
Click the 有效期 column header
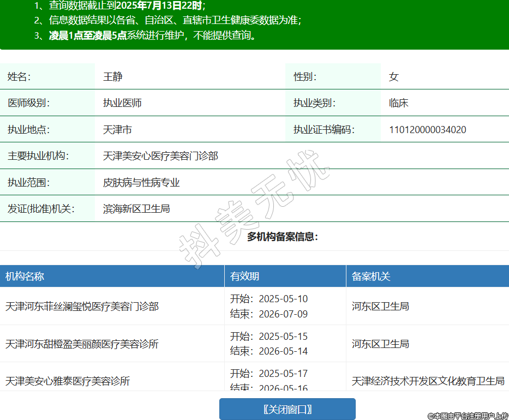244,277
